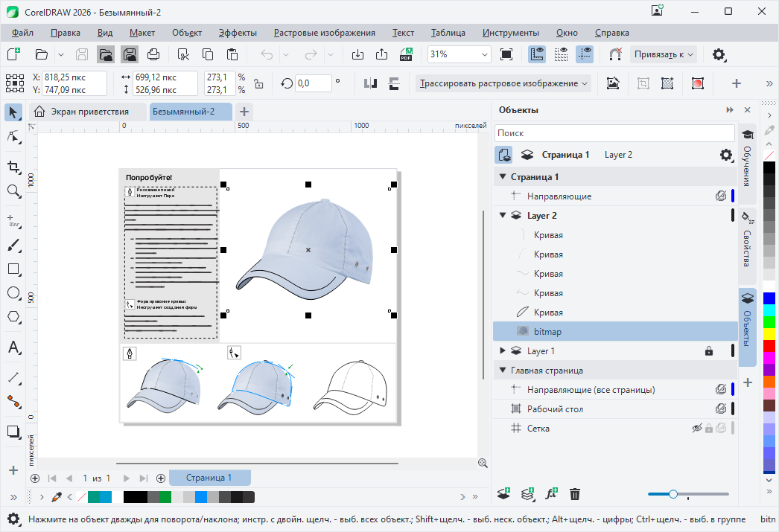Select the Rectangle tool
The height and width of the screenshot is (532, 779).
(13, 269)
